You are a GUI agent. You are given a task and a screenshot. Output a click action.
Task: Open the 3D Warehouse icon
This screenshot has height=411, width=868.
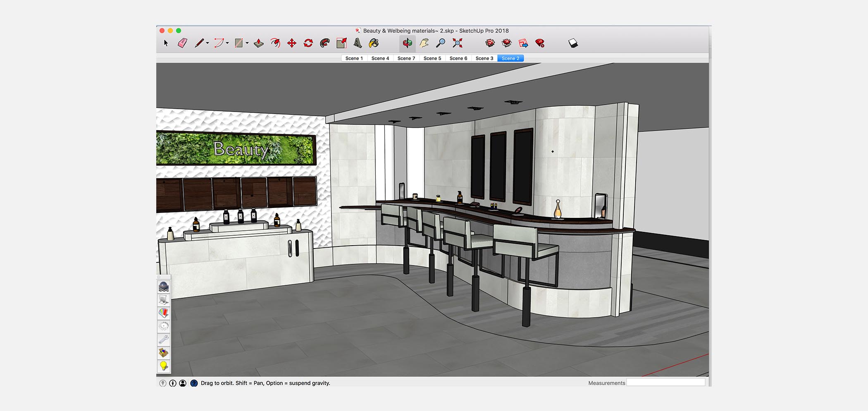tap(490, 43)
